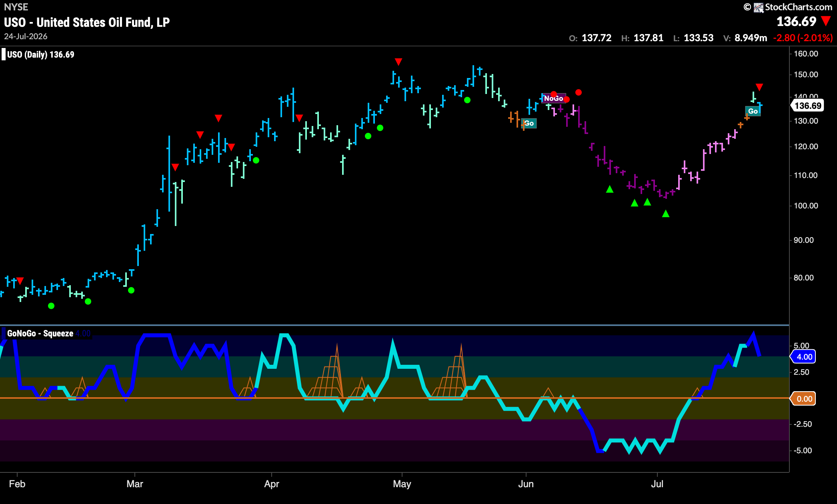
Task: Click the Go signal label in late July
Action: point(753,111)
